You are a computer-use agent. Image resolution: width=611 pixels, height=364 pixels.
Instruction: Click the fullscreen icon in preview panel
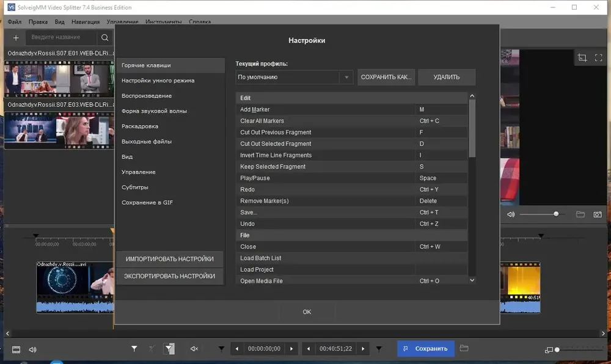click(x=599, y=58)
